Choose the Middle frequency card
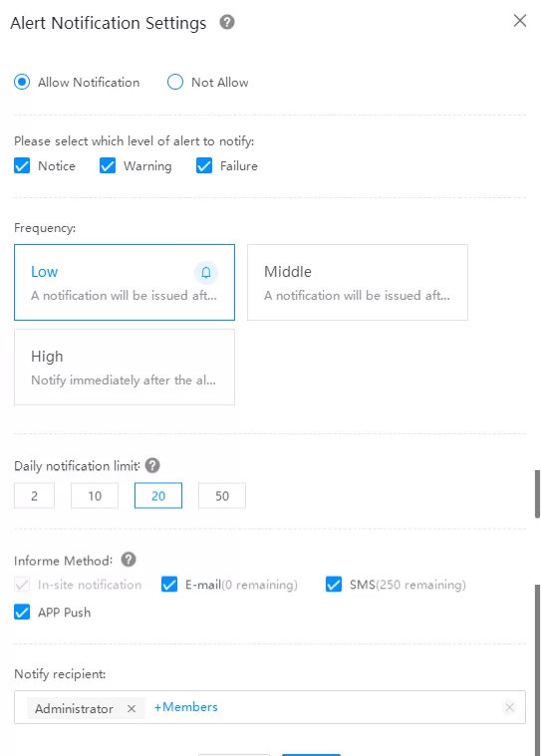This screenshot has height=756, width=541. [x=358, y=283]
